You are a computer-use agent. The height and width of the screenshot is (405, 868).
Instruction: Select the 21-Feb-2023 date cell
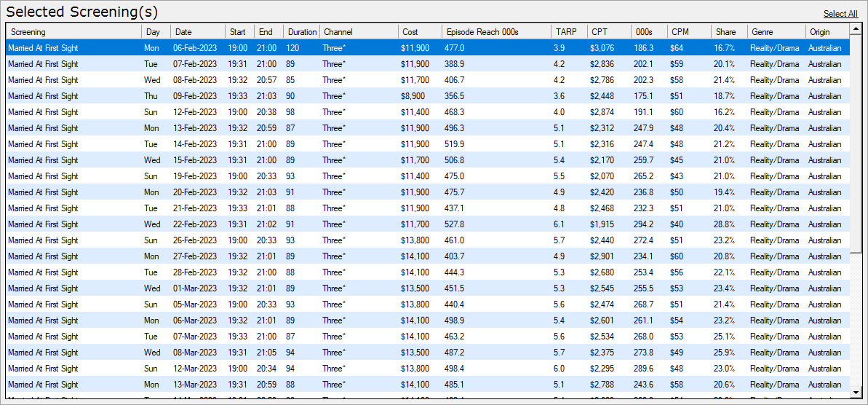pos(196,208)
